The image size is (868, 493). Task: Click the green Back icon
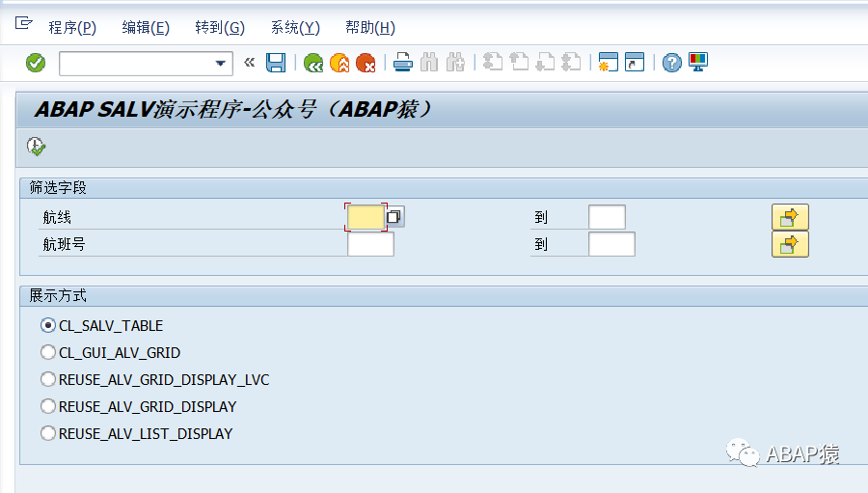(313, 63)
